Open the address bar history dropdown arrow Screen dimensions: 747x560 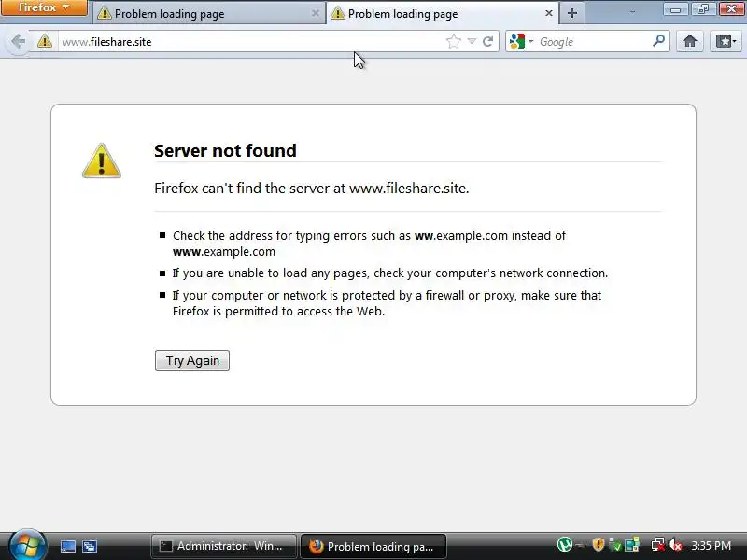tap(472, 41)
